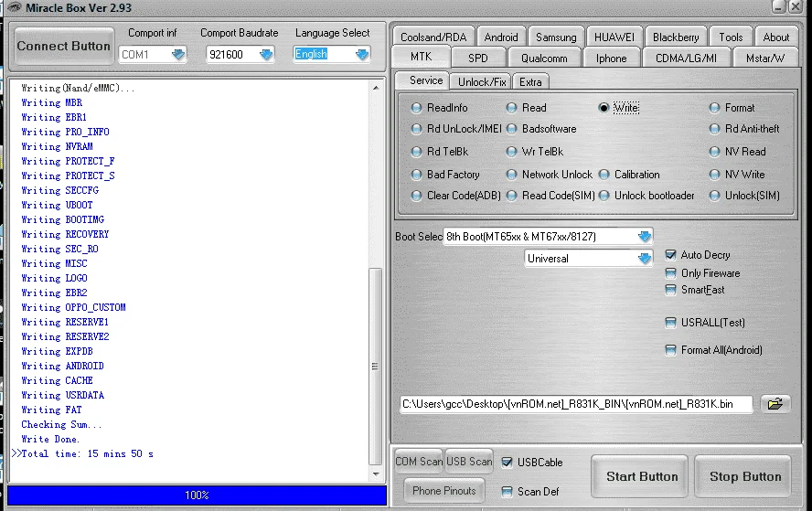Screen dimensions: 812x511
Task: Click the COM Scan button
Action: pos(419,462)
